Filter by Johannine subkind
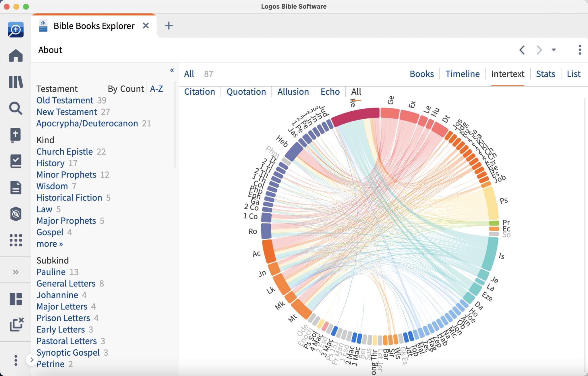Viewport: 588px width, 376px height. click(57, 295)
